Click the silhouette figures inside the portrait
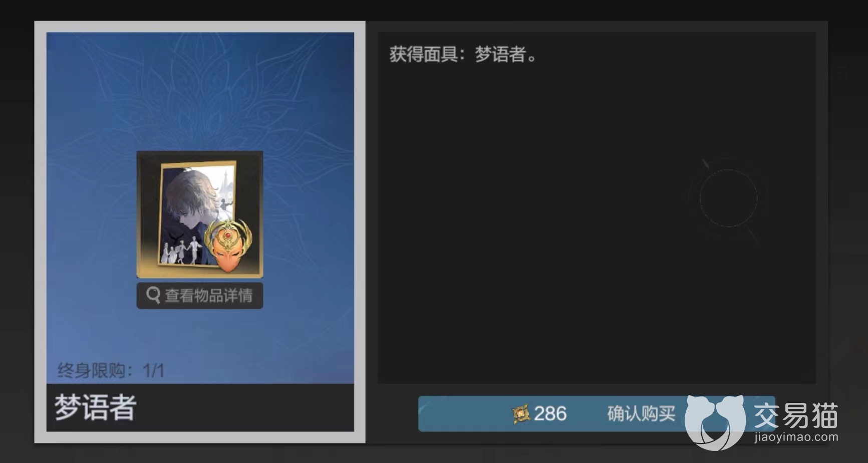 (180, 251)
